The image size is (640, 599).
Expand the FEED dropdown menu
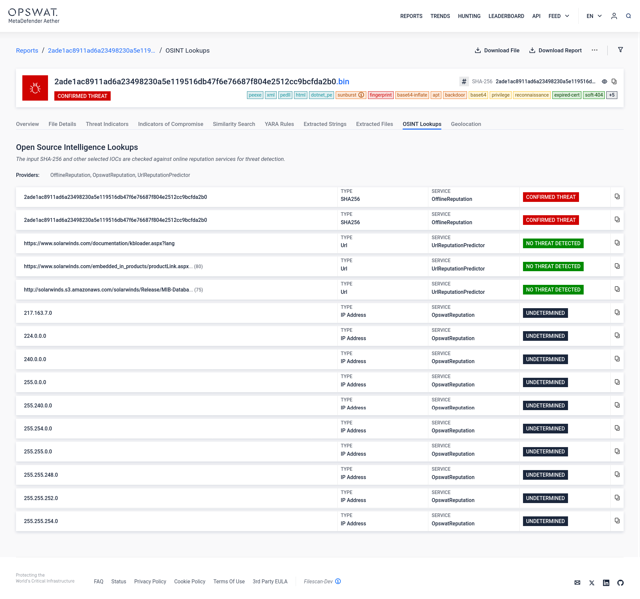558,16
